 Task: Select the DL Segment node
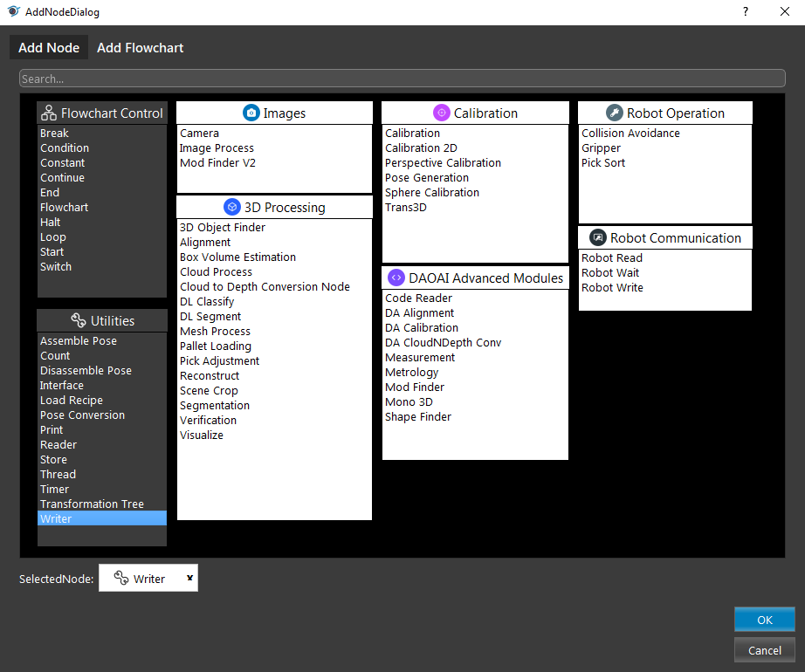pyautogui.click(x=210, y=317)
